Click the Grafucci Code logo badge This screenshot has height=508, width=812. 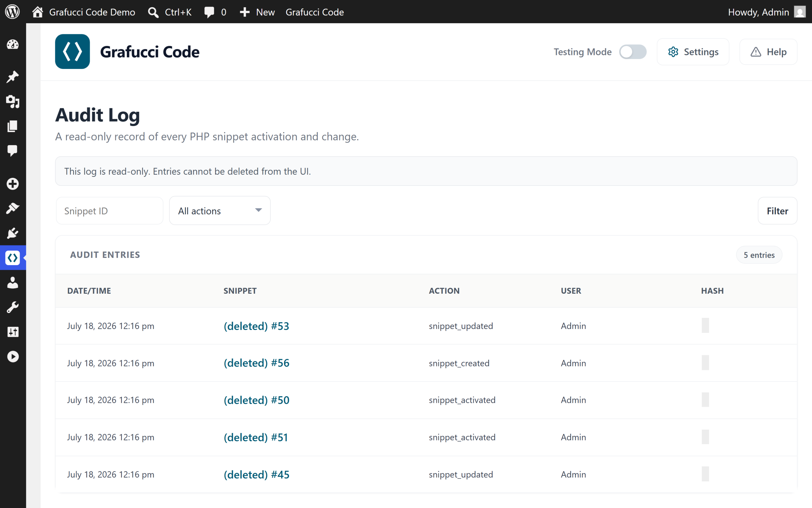pos(72,51)
